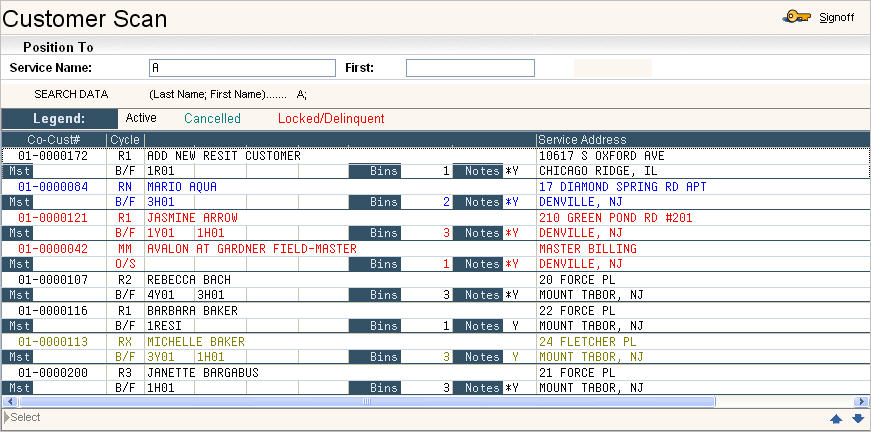Click address 10617 S OXFORD AVE

point(602,156)
